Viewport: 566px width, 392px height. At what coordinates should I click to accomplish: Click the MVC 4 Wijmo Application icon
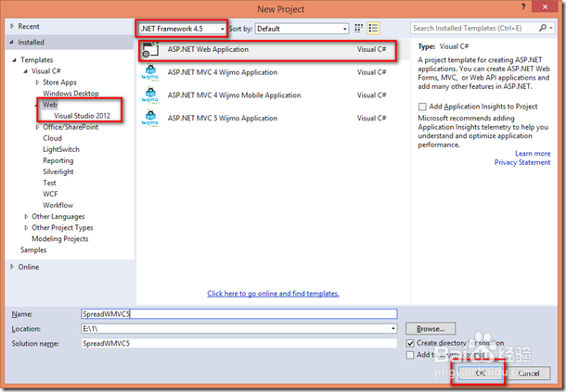tap(150, 72)
